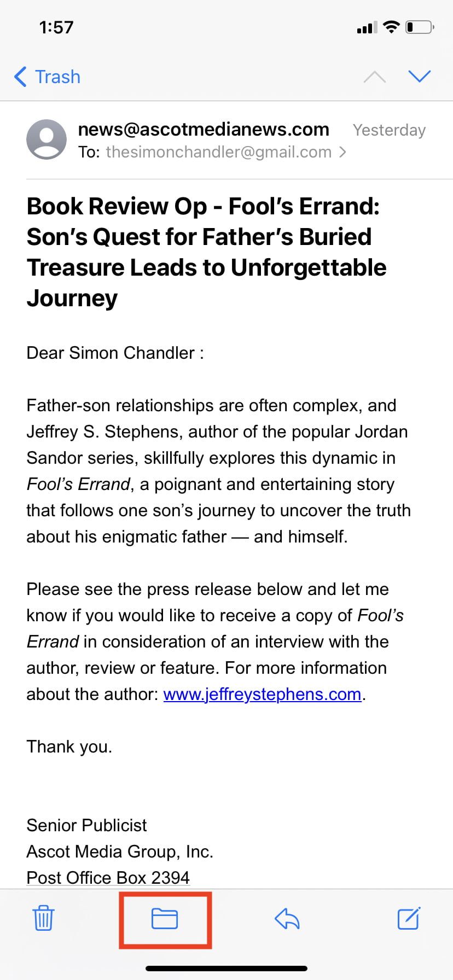Tap the Wi-Fi status icon
This screenshot has height=980, width=453.
pos(391,27)
